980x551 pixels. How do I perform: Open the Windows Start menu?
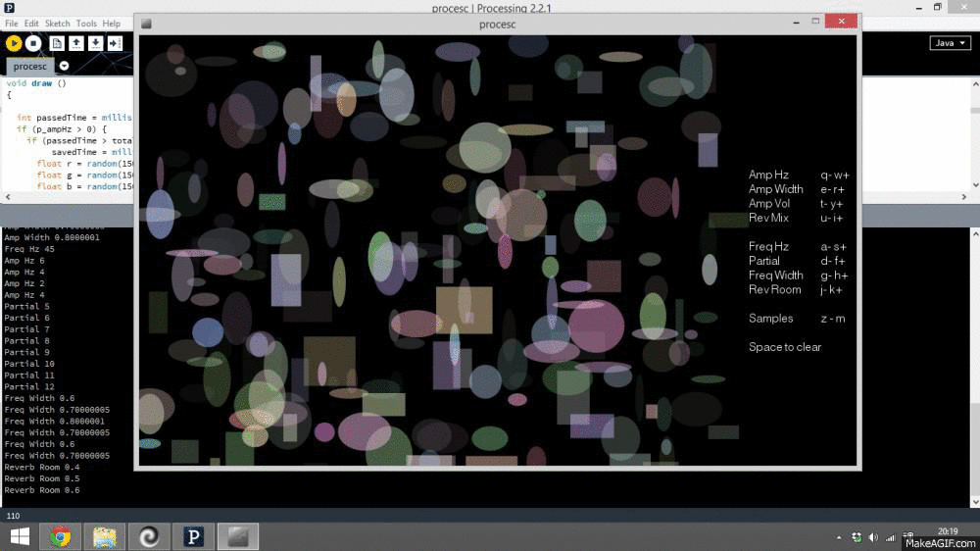[19, 536]
